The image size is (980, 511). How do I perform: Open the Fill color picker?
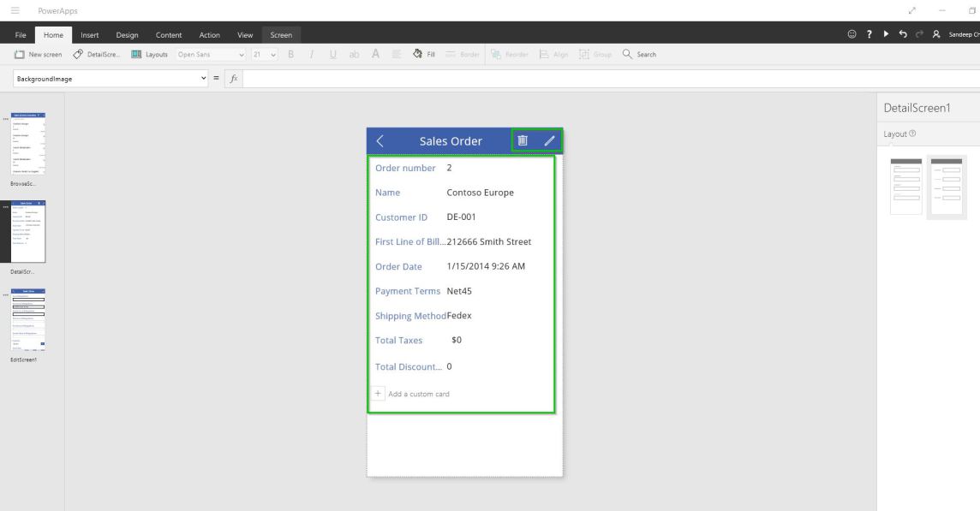click(x=424, y=54)
